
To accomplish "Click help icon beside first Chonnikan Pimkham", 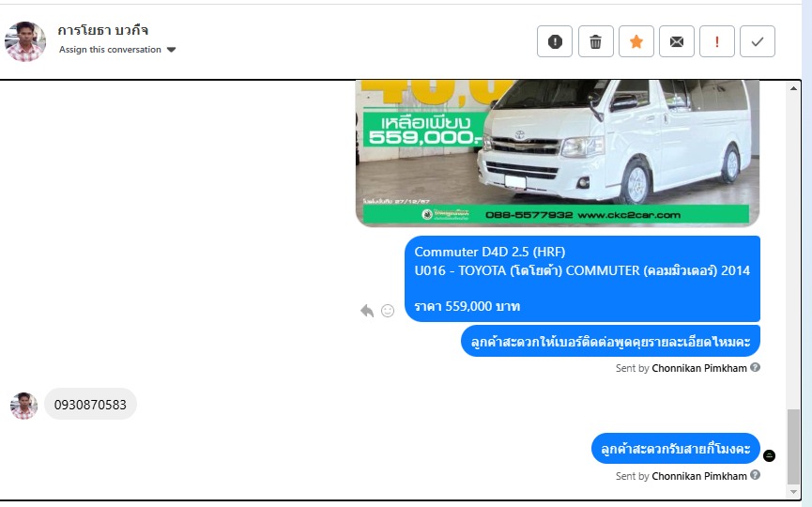I will (x=755, y=368).
